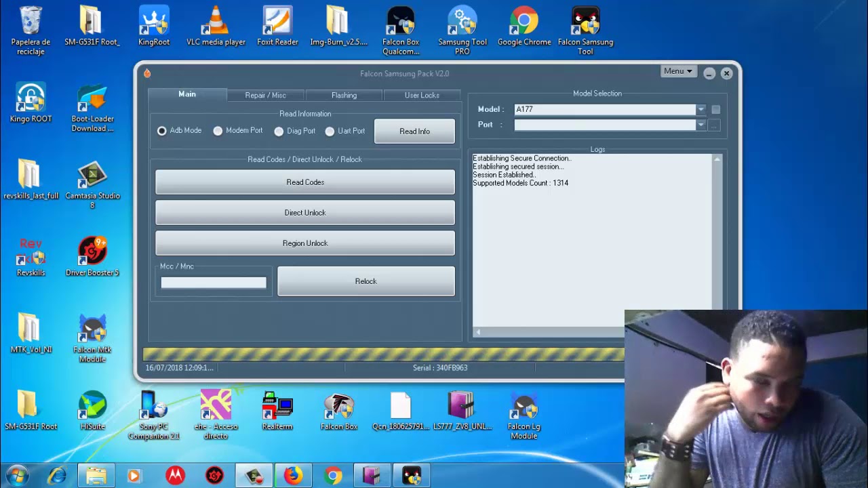Image resolution: width=868 pixels, height=488 pixels.
Task: Open Samsung Tool PRO shortcut
Action: (462, 30)
